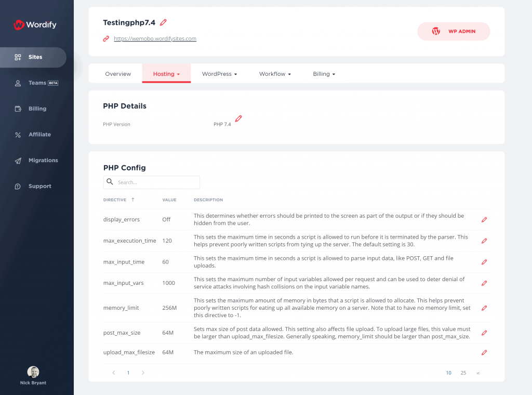The width and height of the screenshot is (532, 395).
Task: Edit the post_max_size directive
Action: 484,333
